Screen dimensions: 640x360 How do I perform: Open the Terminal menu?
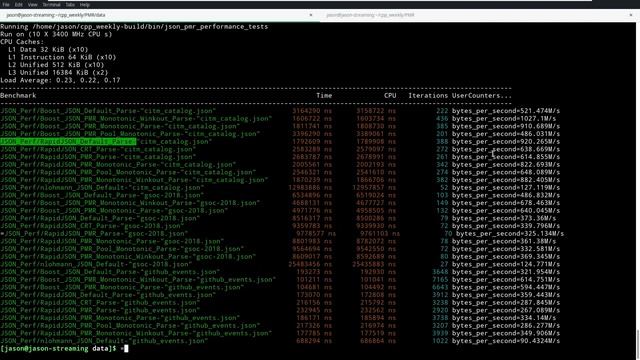51,4
